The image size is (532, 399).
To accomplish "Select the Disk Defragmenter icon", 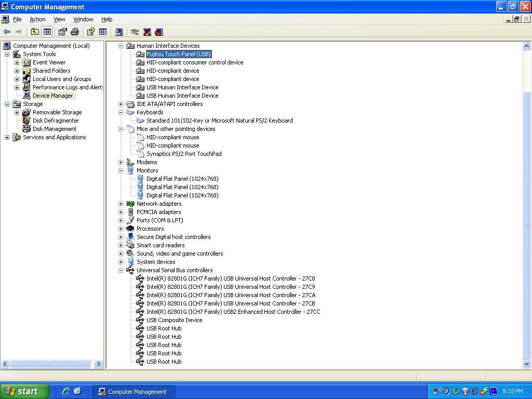I will point(26,121).
